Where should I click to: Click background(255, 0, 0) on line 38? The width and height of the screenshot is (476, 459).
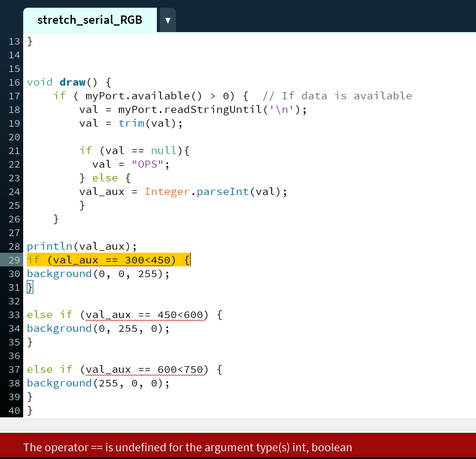pos(99,383)
